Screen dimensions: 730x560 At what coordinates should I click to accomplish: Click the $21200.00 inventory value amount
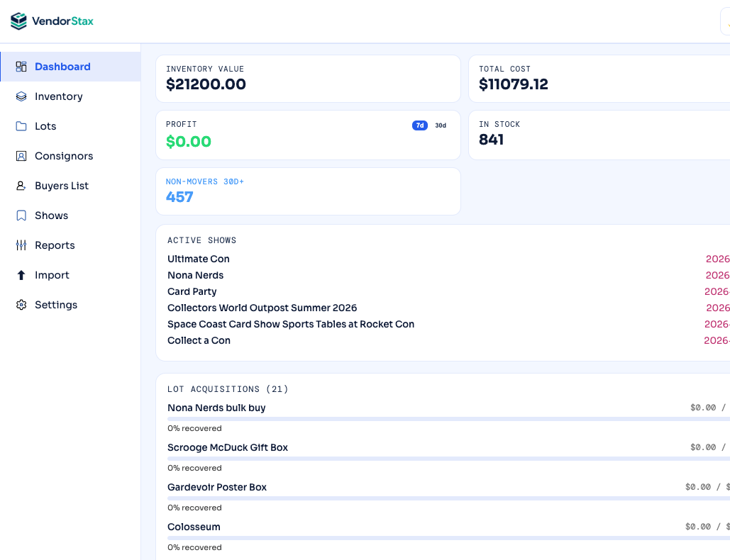click(206, 84)
